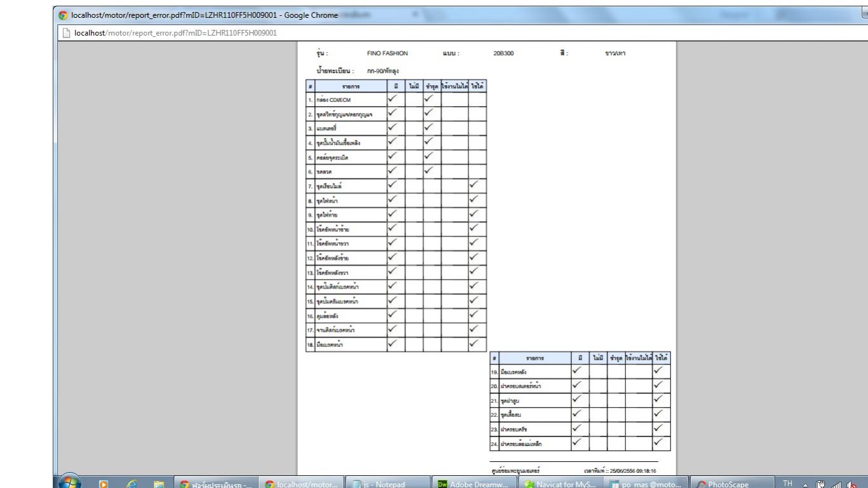Click row 3 item แบตเตอรี่
The image size is (868, 488).
click(328, 130)
